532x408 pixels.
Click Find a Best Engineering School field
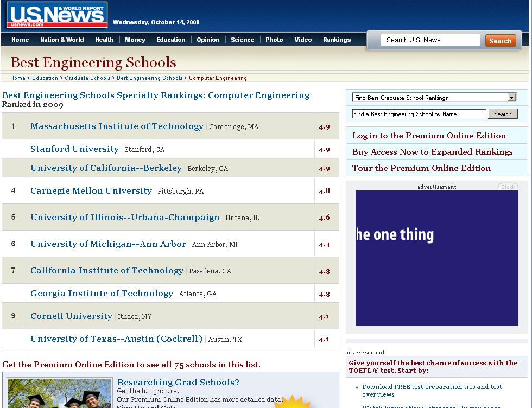click(x=419, y=114)
